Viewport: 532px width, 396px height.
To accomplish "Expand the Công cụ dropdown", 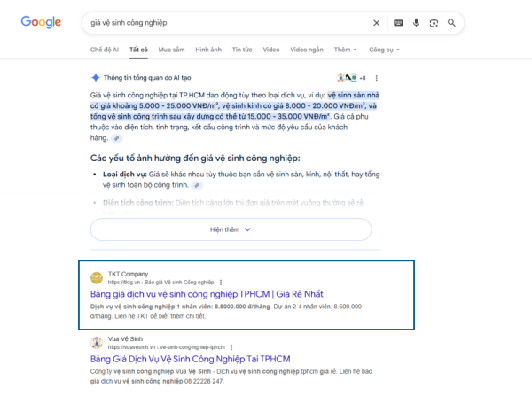I will (x=384, y=50).
